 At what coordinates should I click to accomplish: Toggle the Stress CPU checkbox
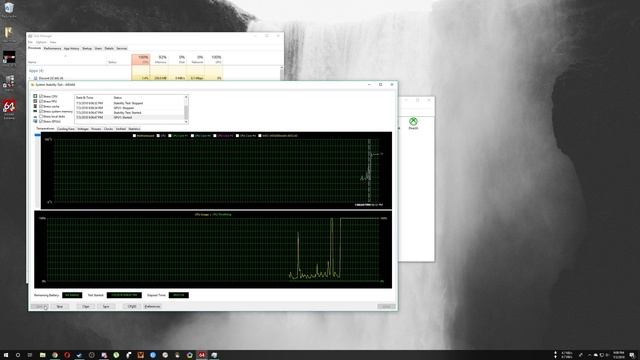click(41, 96)
